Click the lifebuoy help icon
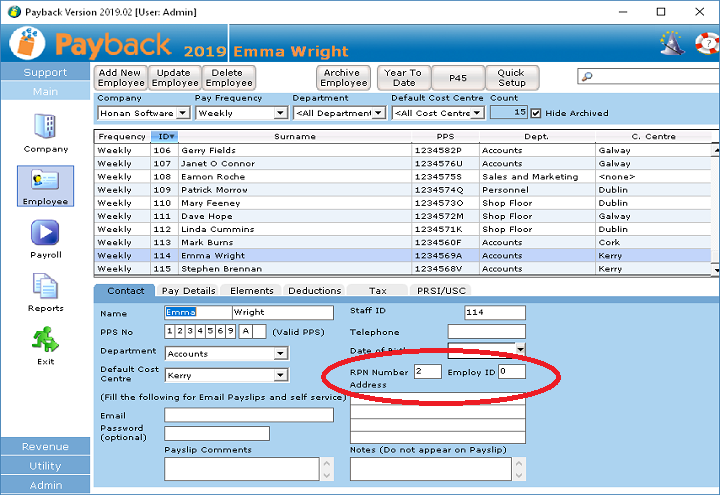This screenshot has height=495, width=720. coord(706,43)
